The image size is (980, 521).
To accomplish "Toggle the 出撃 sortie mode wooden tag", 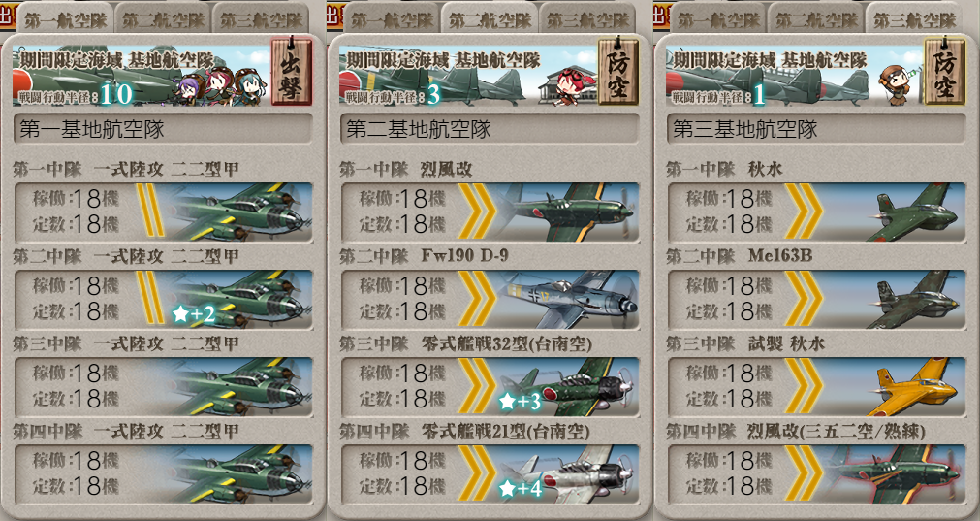I will click(291, 71).
